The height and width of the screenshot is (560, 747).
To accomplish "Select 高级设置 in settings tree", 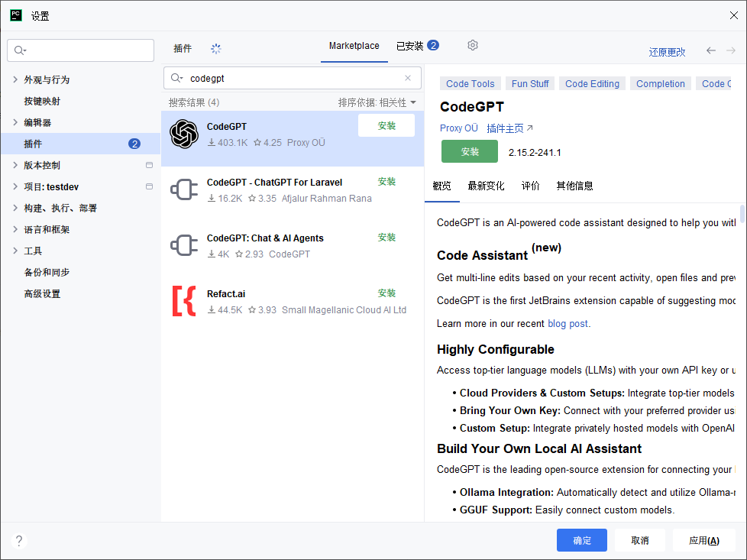I will (43, 293).
